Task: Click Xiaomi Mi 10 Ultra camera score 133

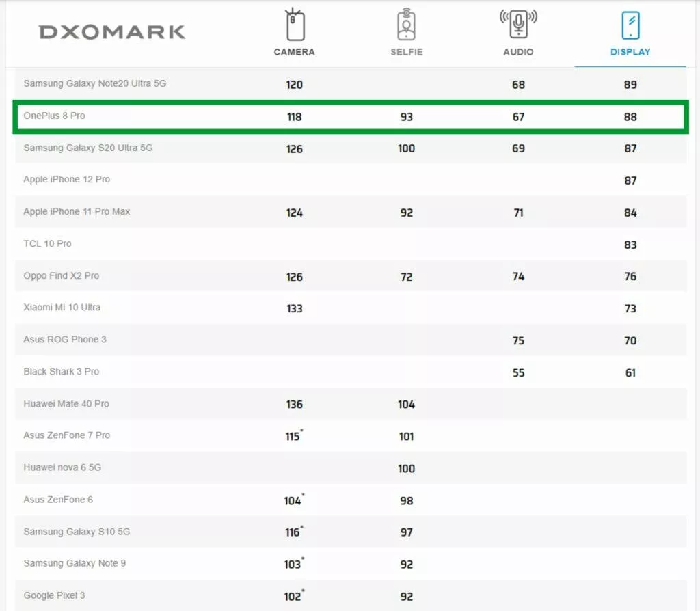Action: click(294, 309)
